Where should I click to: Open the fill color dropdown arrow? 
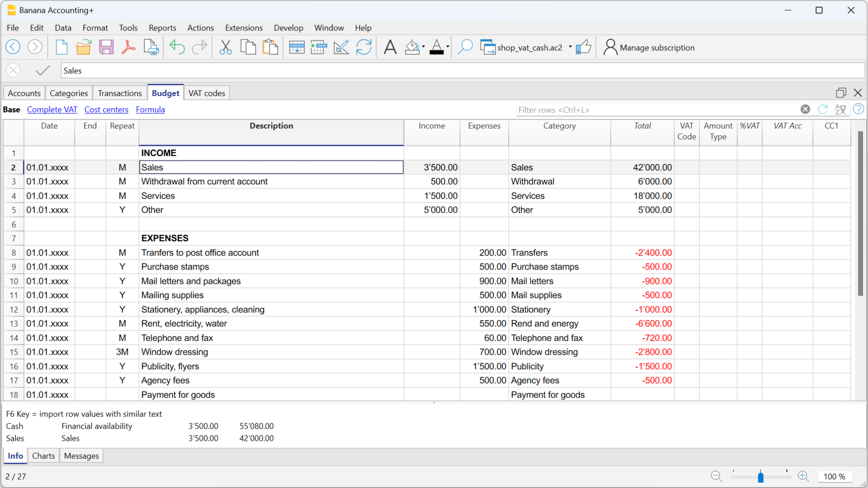(x=423, y=47)
